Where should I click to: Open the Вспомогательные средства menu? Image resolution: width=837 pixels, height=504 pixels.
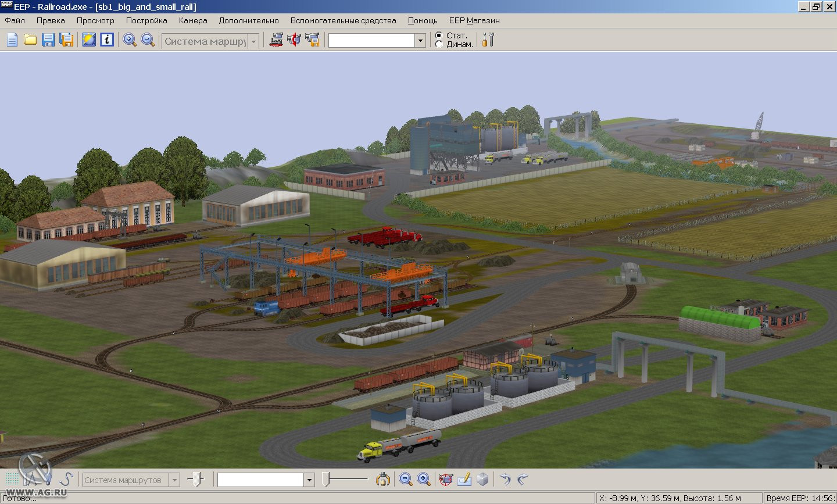click(x=344, y=20)
